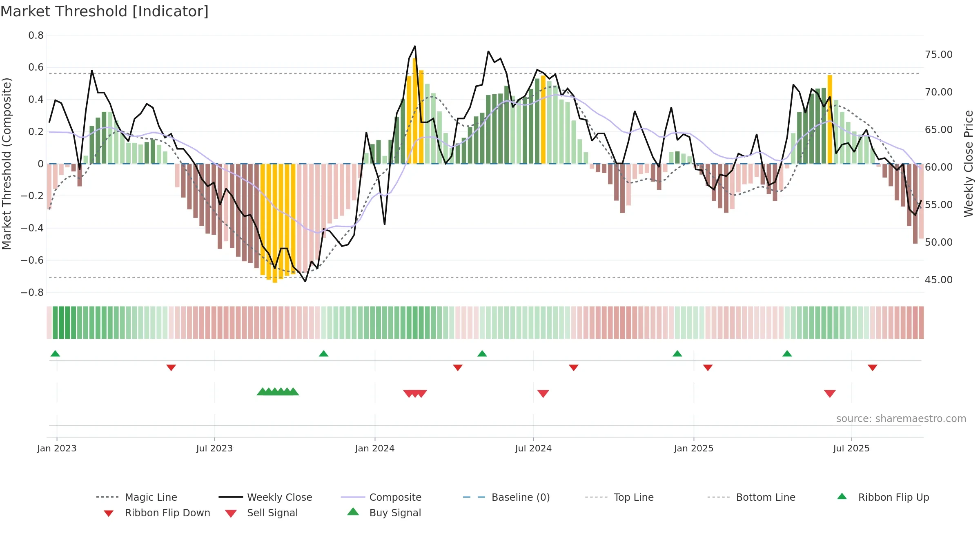Toggle the Buy Signal legend entry
Image resolution: width=980 pixels, height=551 pixels.
pos(384,513)
